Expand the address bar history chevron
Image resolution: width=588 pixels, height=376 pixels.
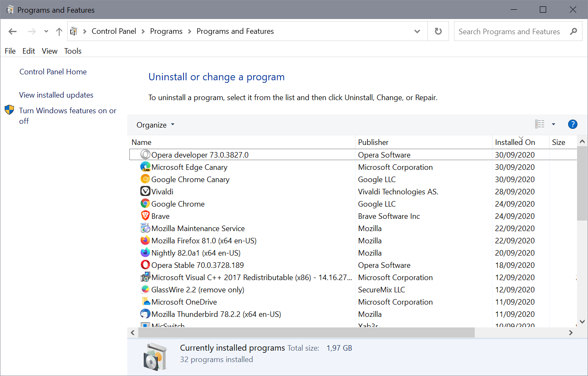pos(417,31)
